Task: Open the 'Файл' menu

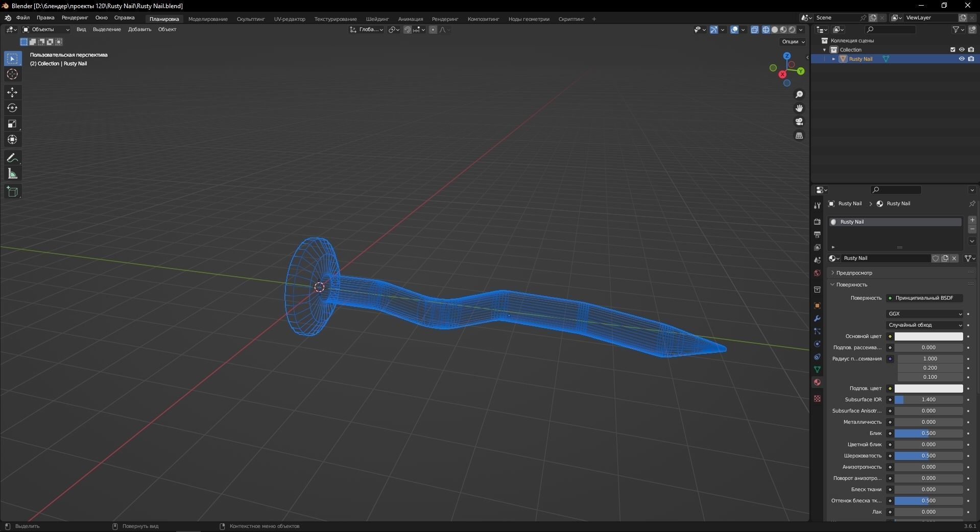Action: point(23,18)
